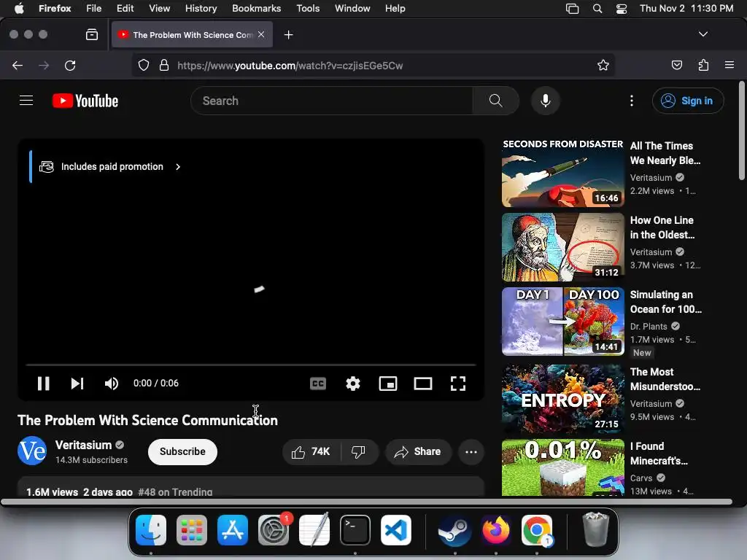
Task: Open Firefox View icon in tab bar
Action: click(x=91, y=34)
